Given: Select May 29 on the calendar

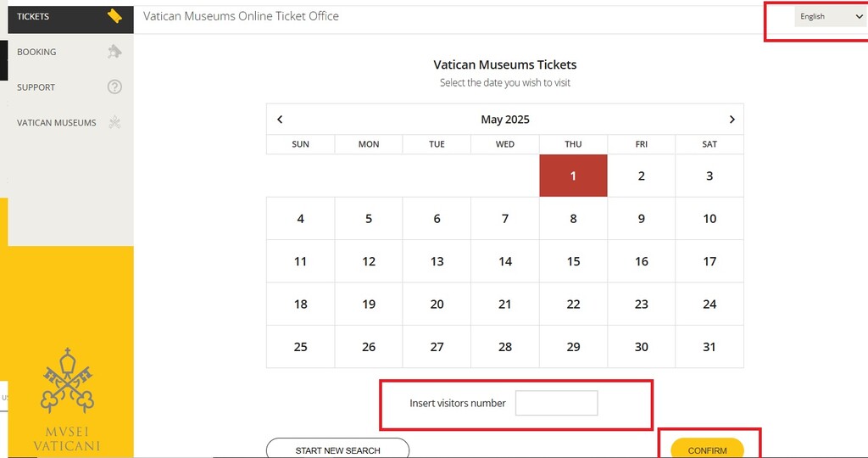Looking at the screenshot, I should pos(573,346).
